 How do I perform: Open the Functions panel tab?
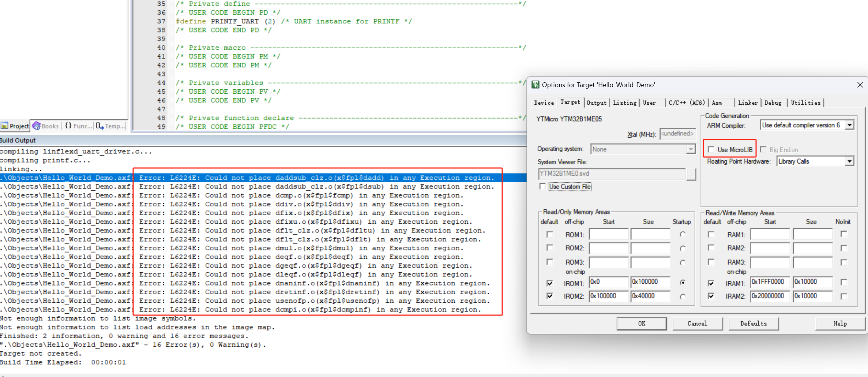[78, 126]
